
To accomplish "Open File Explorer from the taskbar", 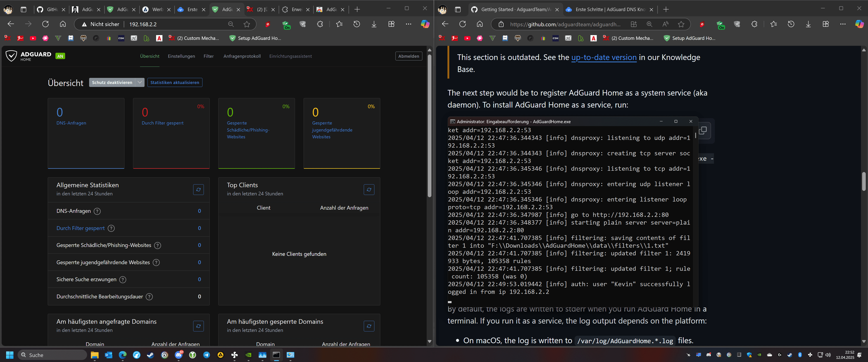I will [94, 355].
